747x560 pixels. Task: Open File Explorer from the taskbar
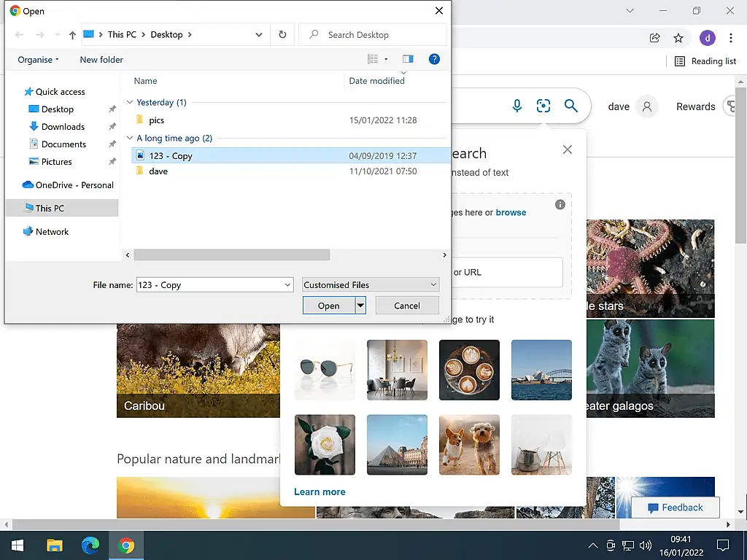click(x=55, y=545)
